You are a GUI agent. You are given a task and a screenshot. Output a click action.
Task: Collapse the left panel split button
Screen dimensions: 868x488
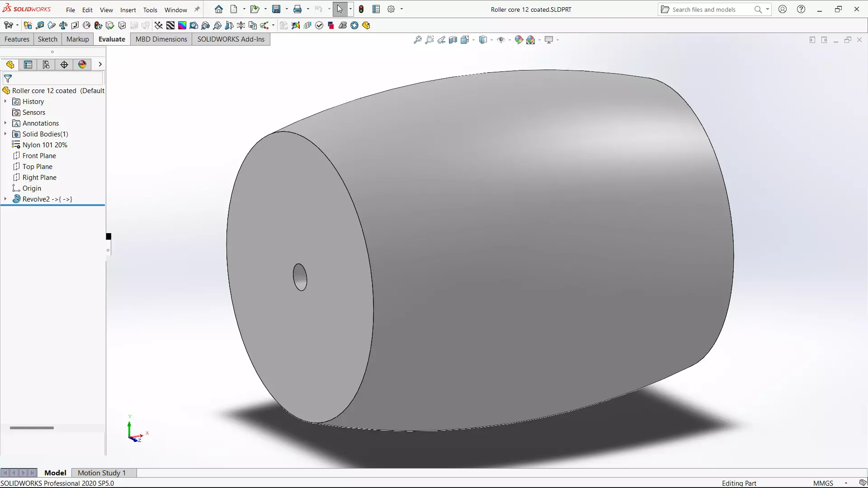[x=812, y=40]
